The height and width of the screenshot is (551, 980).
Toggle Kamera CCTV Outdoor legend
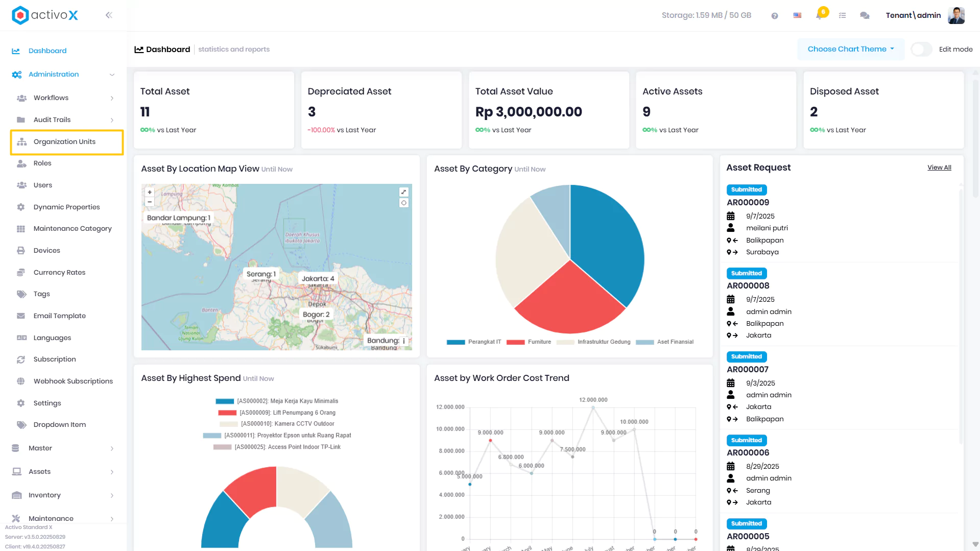(x=277, y=424)
